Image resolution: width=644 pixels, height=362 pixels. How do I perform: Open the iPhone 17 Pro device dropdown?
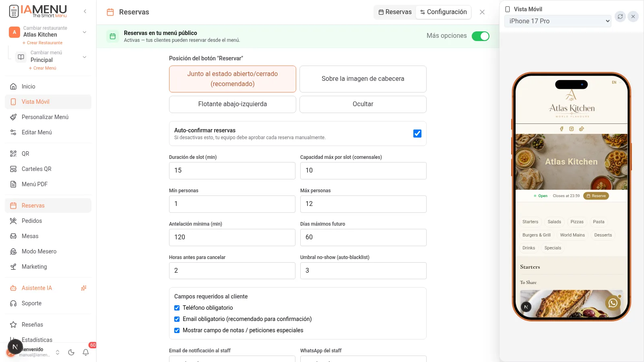click(x=558, y=21)
